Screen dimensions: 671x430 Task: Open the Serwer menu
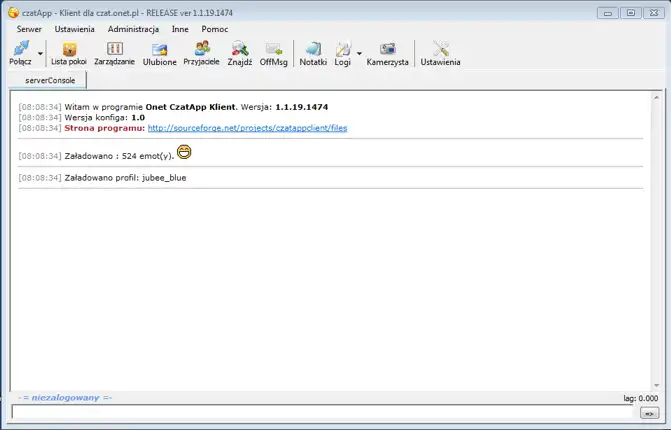29,29
